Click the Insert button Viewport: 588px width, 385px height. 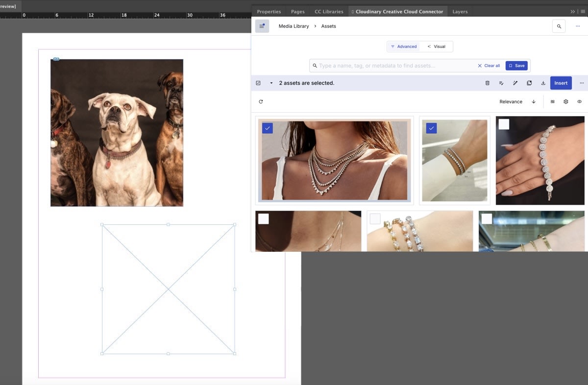click(561, 83)
